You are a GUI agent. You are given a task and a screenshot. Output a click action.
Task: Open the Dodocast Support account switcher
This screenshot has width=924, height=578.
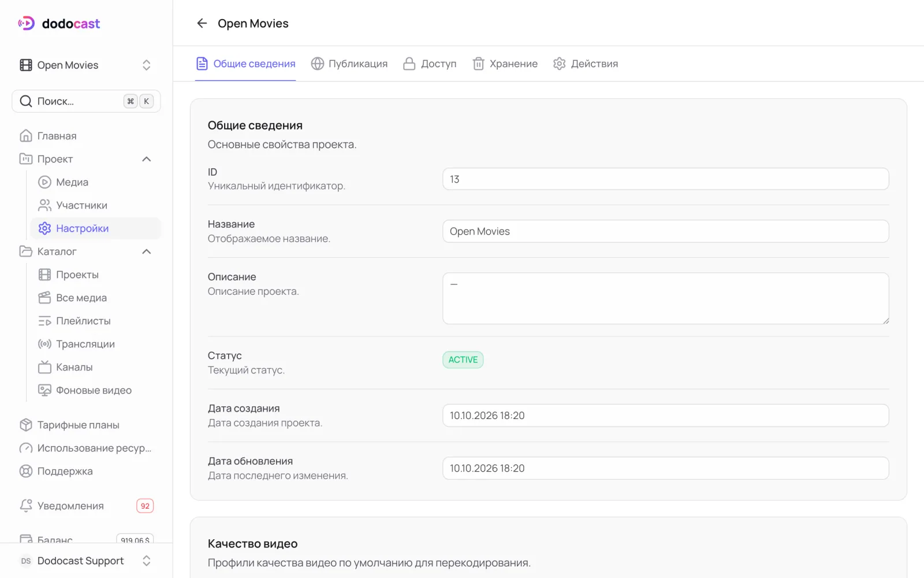(x=86, y=561)
